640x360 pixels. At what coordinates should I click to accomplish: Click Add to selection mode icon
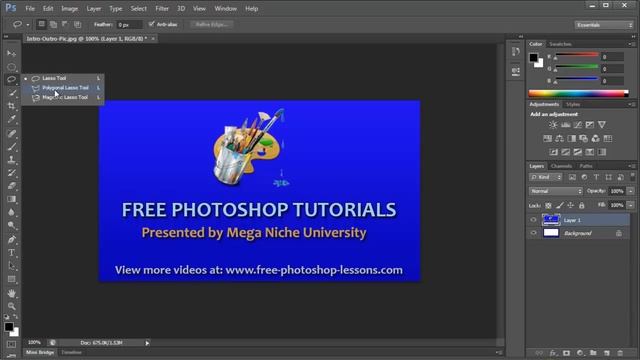click(x=53, y=24)
